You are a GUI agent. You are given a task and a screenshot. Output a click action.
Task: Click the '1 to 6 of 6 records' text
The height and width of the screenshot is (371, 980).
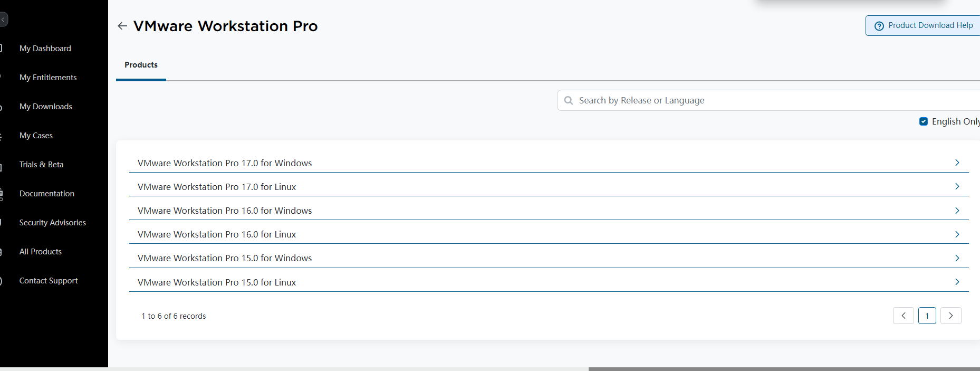click(x=174, y=316)
